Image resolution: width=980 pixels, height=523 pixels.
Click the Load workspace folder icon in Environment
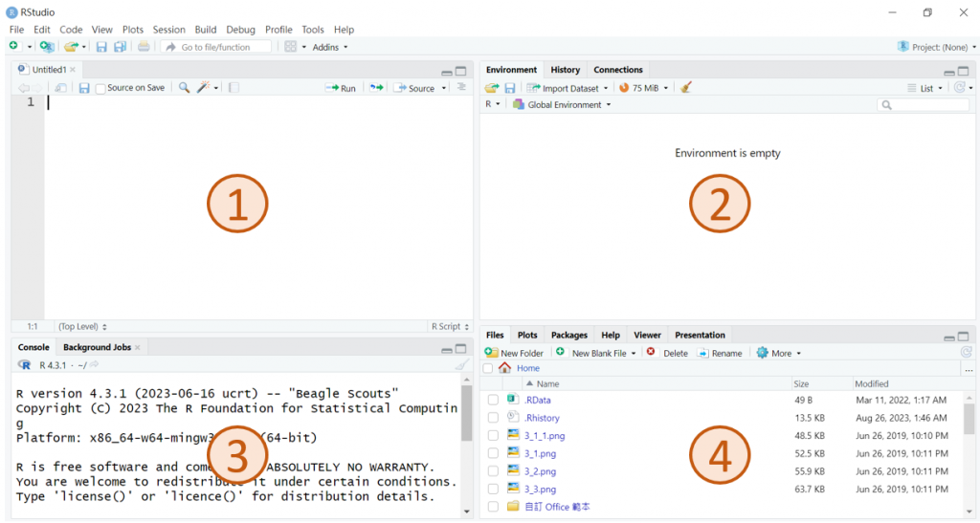coord(493,88)
